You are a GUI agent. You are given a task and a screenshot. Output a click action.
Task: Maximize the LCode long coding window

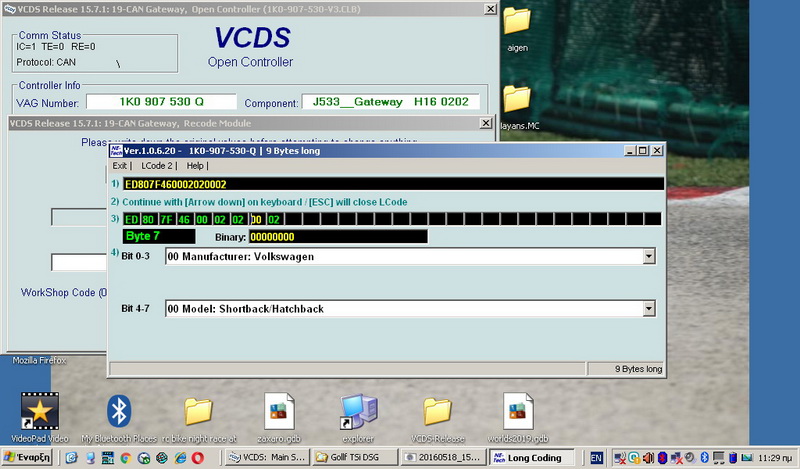[x=643, y=151]
